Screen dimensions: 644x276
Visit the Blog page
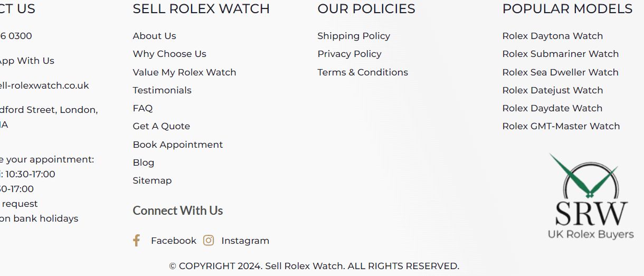(x=144, y=163)
